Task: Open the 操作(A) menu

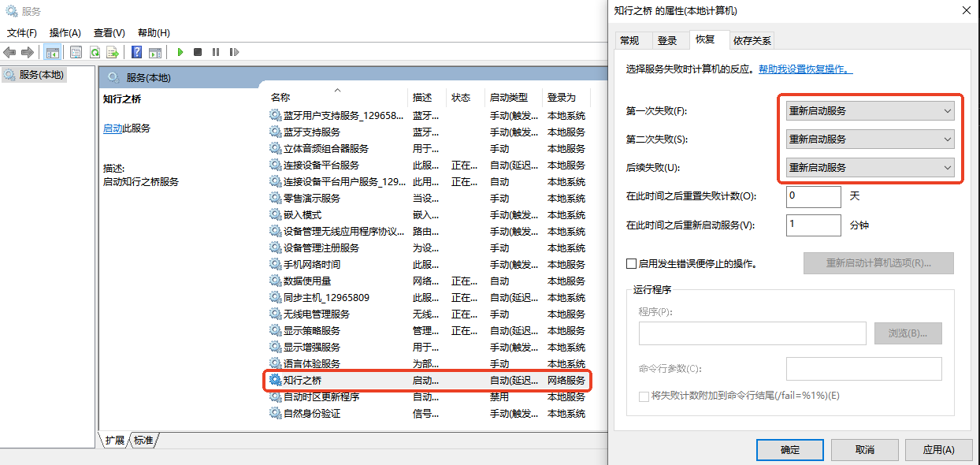Action: pyautogui.click(x=65, y=33)
